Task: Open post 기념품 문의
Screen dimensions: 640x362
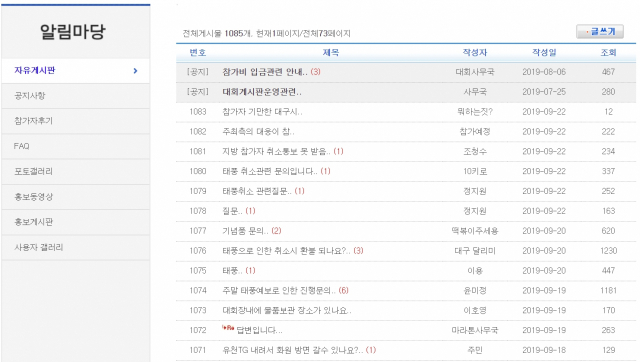Action: (x=245, y=231)
